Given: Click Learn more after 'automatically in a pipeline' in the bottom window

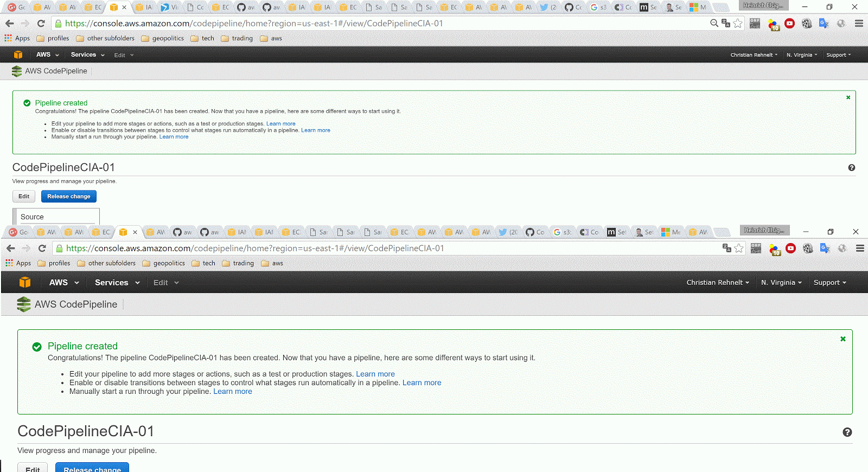Looking at the screenshot, I should coord(422,383).
